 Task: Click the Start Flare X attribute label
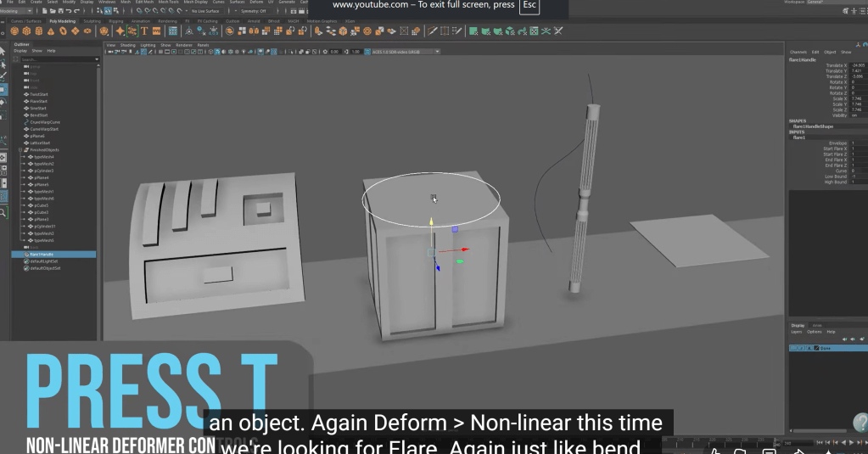point(835,149)
